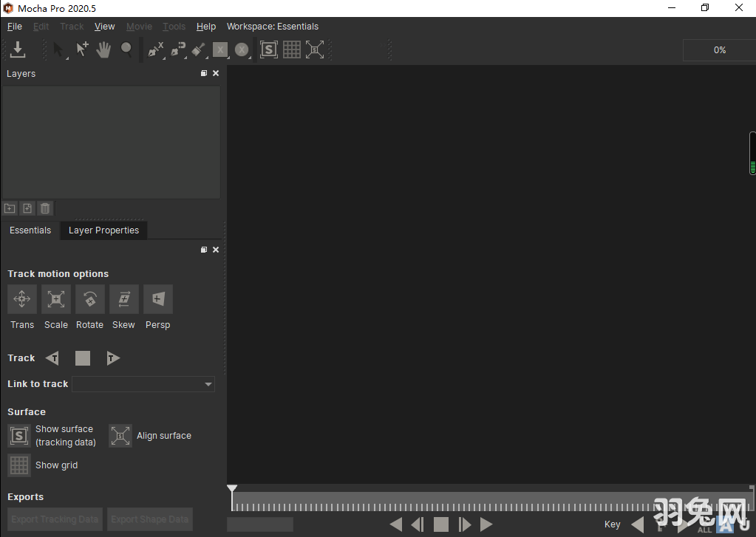Choose the Add Point pointer tool
The height and width of the screenshot is (537, 756).
[82, 49]
